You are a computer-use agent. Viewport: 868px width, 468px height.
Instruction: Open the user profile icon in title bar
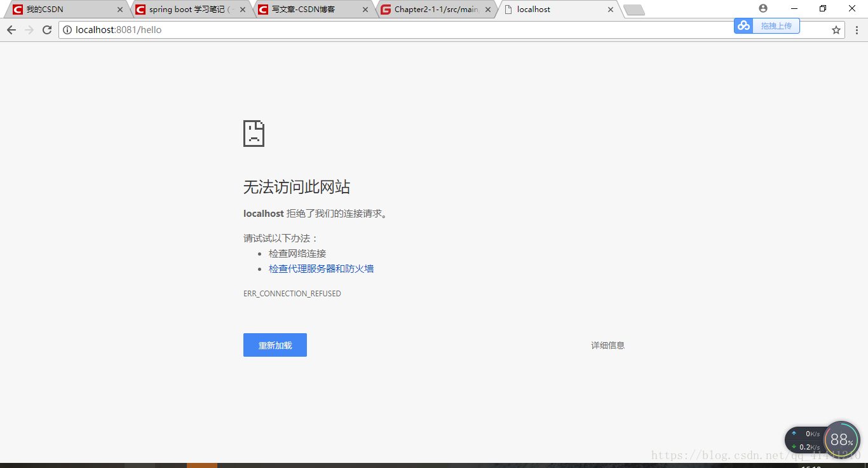(x=763, y=8)
